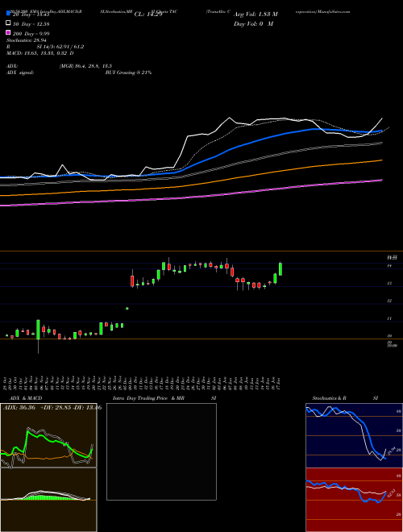Open the red RSI chart panel

[x=354, y=500]
